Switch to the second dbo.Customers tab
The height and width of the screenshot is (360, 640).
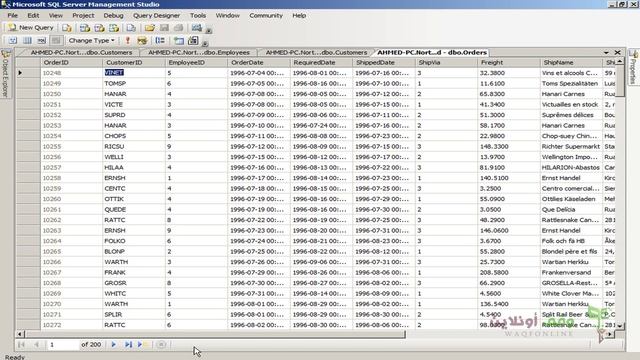point(316,53)
